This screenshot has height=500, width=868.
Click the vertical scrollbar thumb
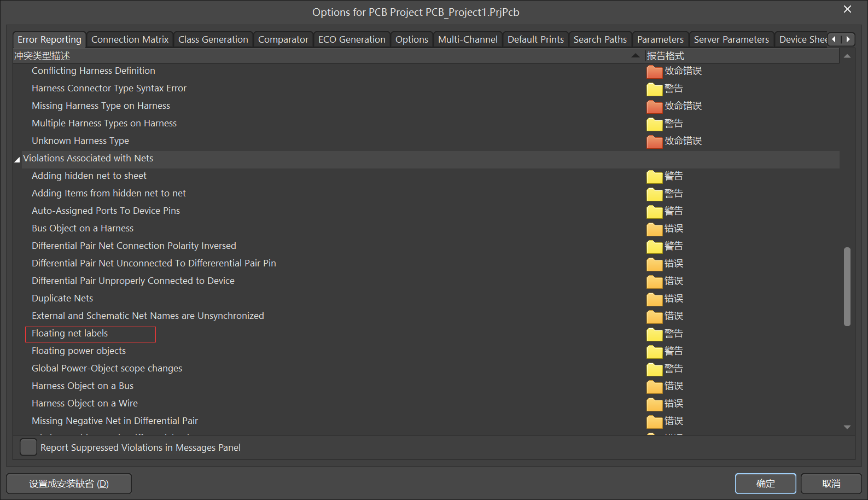pos(847,287)
